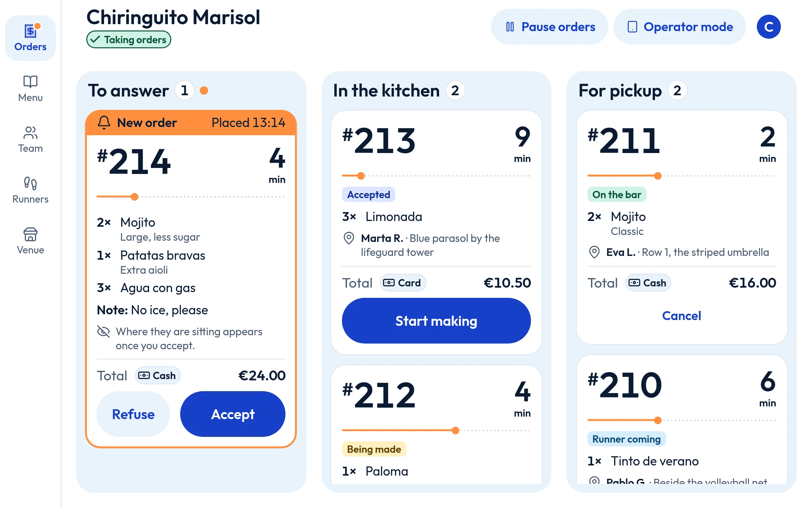Open the Orders section in sidebar

(x=30, y=38)
